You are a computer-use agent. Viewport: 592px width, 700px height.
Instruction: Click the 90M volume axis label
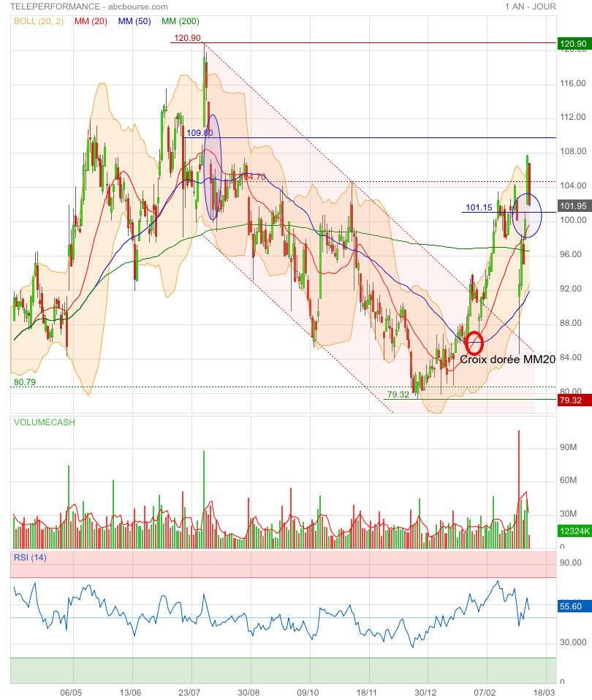click(569, 447)
